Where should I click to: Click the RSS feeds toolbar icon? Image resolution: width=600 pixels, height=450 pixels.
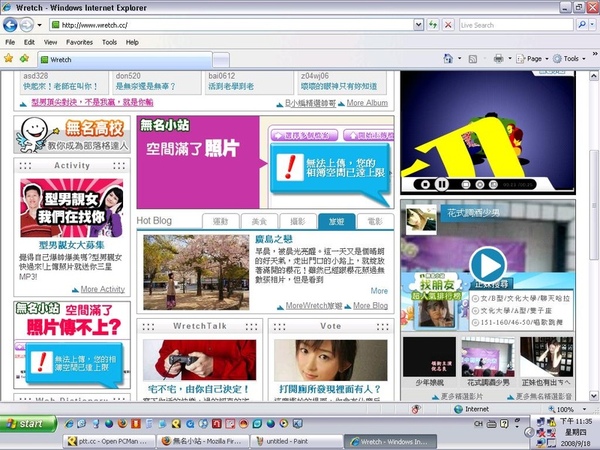[x=473, y=59]
